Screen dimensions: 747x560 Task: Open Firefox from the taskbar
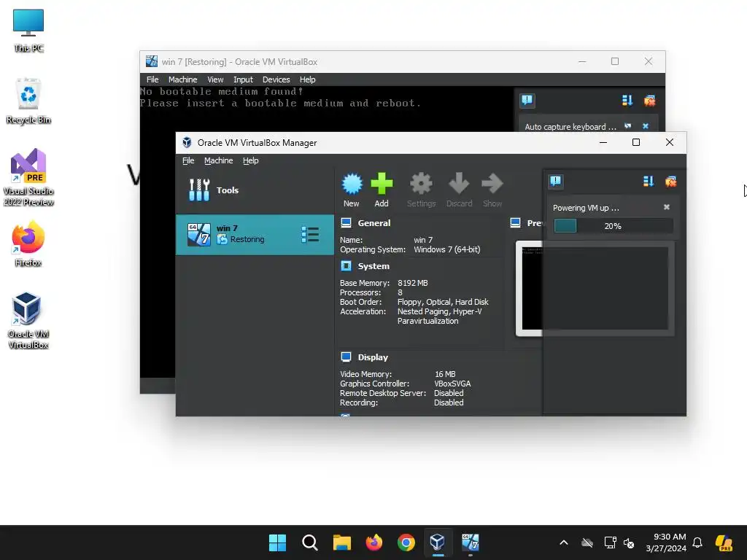click(x=374, y=542)
